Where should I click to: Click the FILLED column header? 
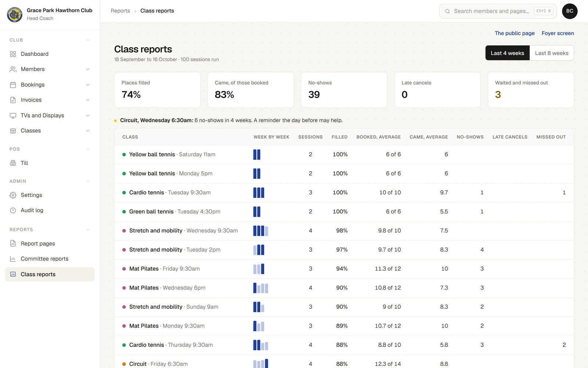tap(340, 137)
